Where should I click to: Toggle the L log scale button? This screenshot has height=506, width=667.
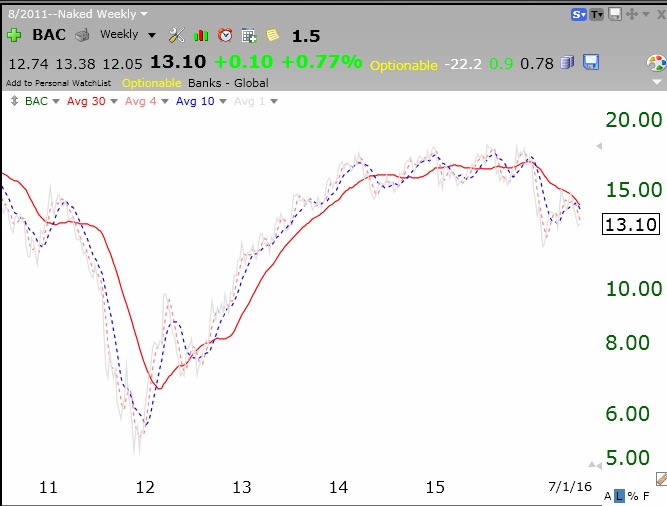[619, 496]
